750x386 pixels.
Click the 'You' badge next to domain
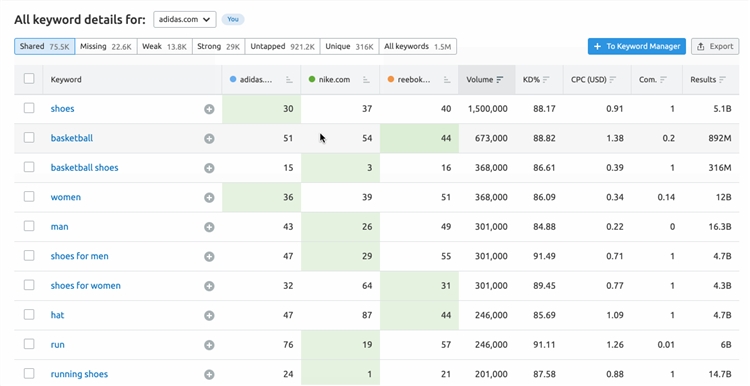pos(233,19)
